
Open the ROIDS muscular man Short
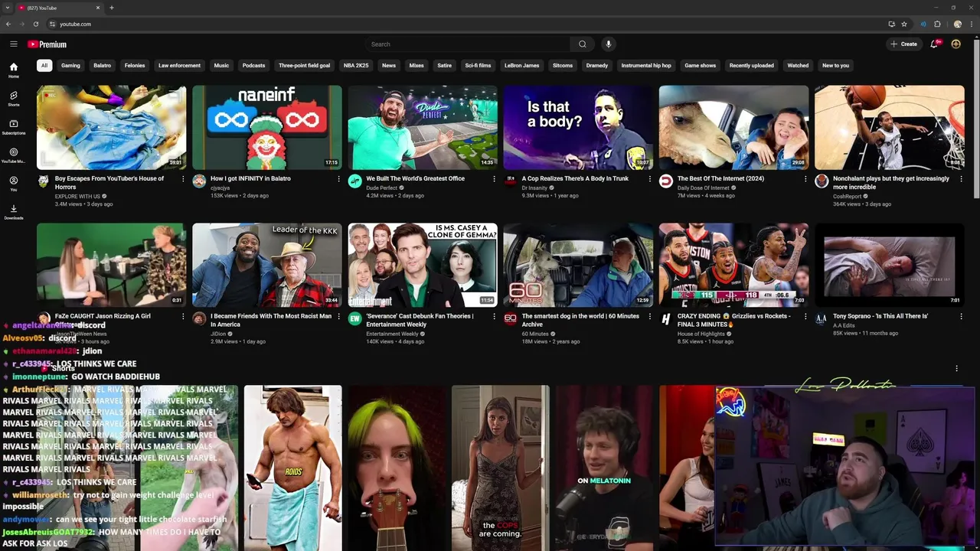pos(292,468)
